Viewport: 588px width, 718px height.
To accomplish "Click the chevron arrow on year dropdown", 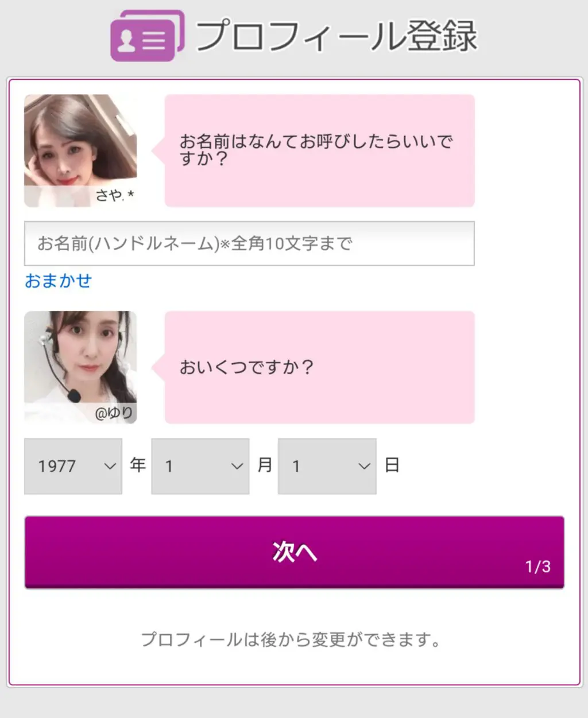I will pyautogui.click(x=110, y=466).
